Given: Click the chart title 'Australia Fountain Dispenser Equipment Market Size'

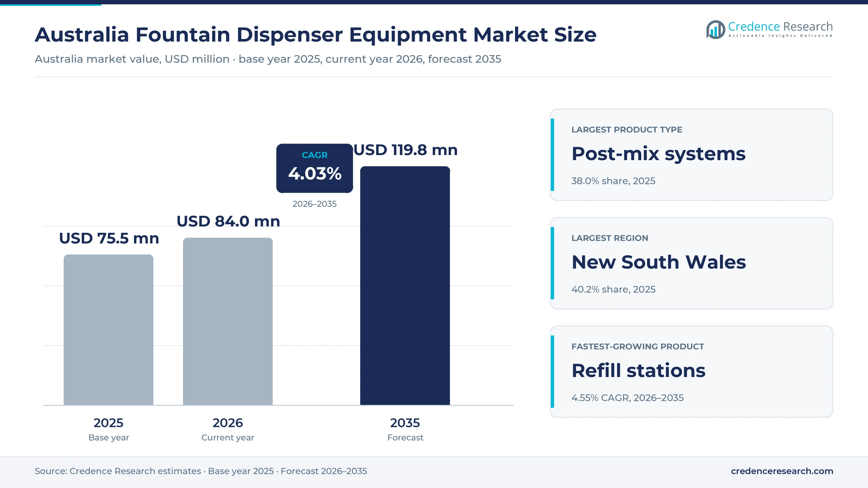Looking at the screenshot, I should (315, 35).
